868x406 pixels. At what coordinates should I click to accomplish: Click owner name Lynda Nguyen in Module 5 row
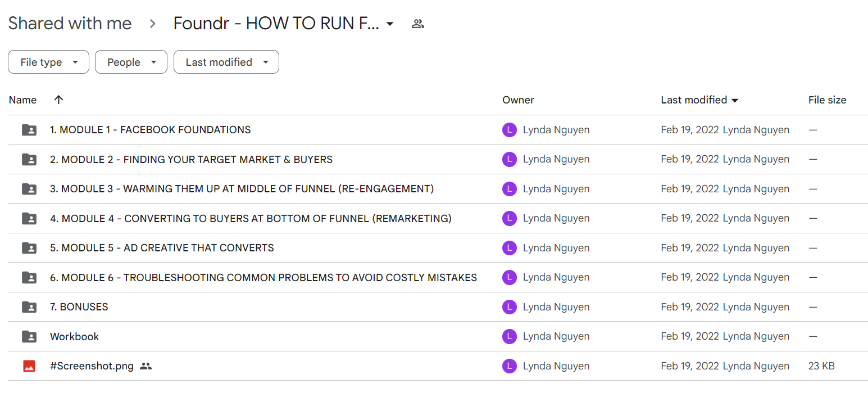tap(556, 248)
